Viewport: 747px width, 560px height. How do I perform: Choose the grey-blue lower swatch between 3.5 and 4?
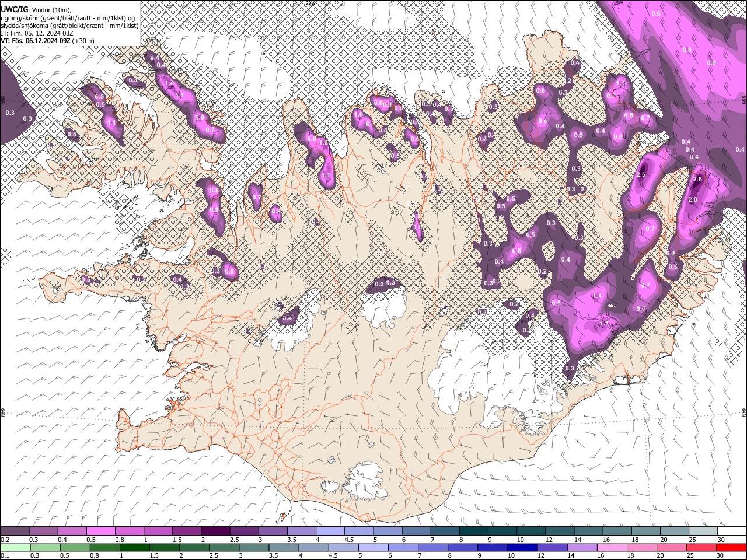284,547
